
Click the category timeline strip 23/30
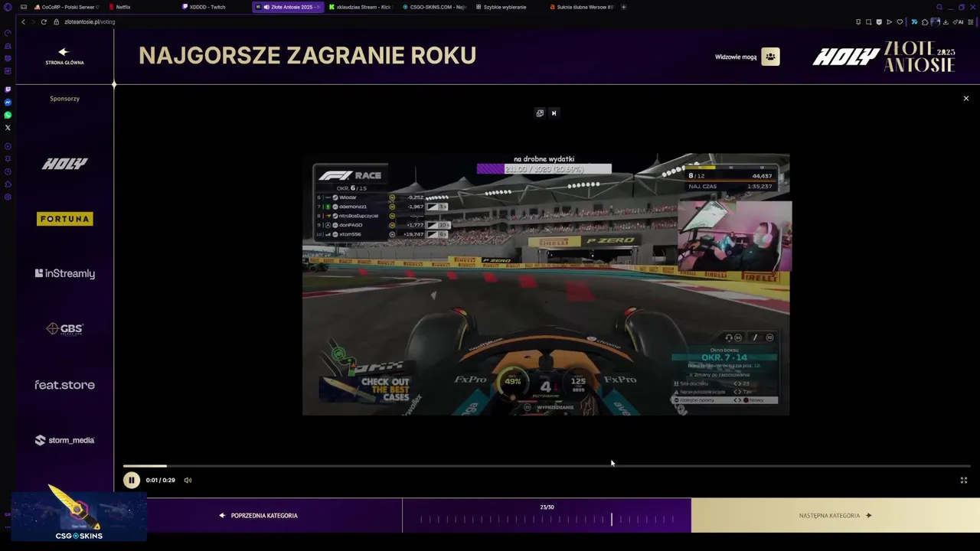(x=547, y=516)
